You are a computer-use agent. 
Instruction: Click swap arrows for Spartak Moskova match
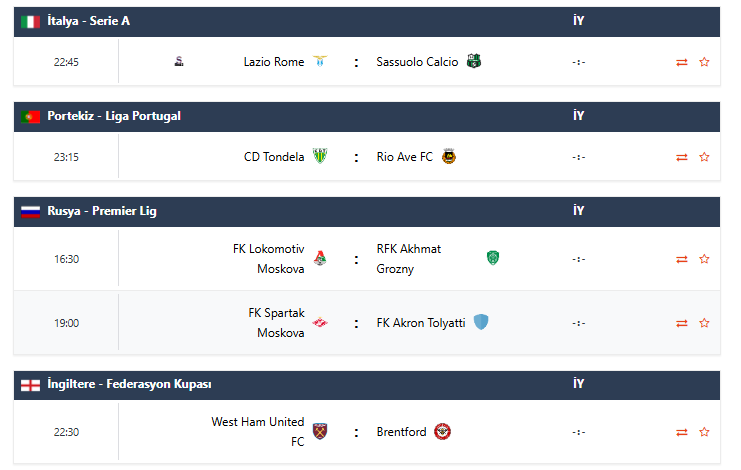click(682, 323)
